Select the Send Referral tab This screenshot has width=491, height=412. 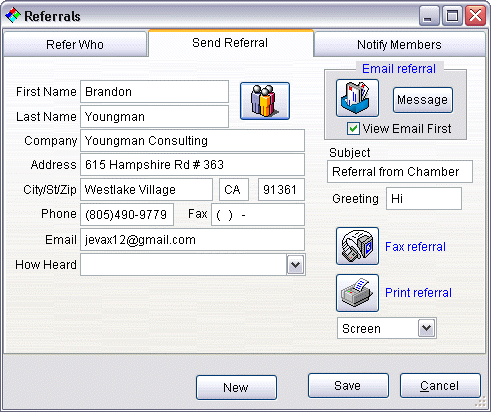[x=230, y=43]
